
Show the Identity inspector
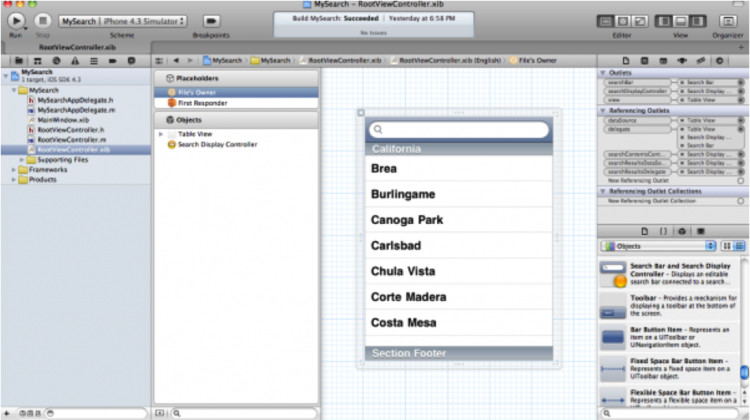pyautogui.click(x=663, y=61)
